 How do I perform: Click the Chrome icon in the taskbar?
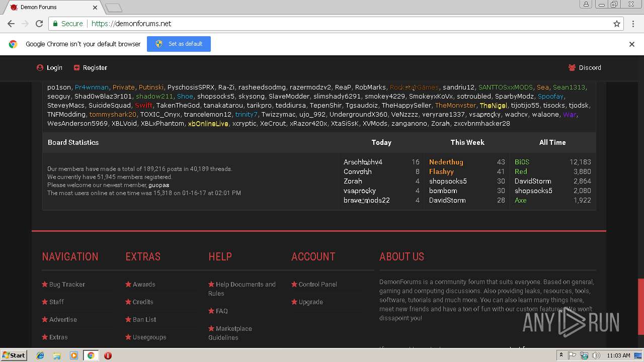coord(91,355)
